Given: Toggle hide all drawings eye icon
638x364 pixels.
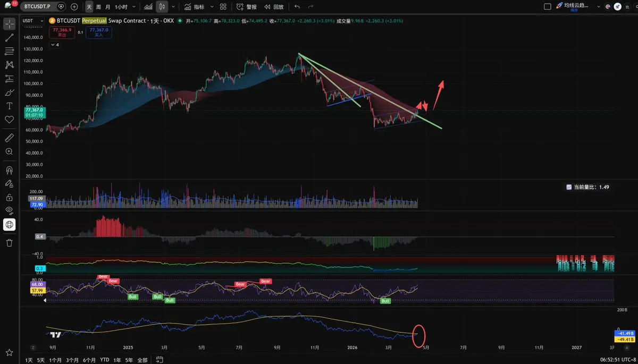Looking at the screenshot, I should pos(9,210).
